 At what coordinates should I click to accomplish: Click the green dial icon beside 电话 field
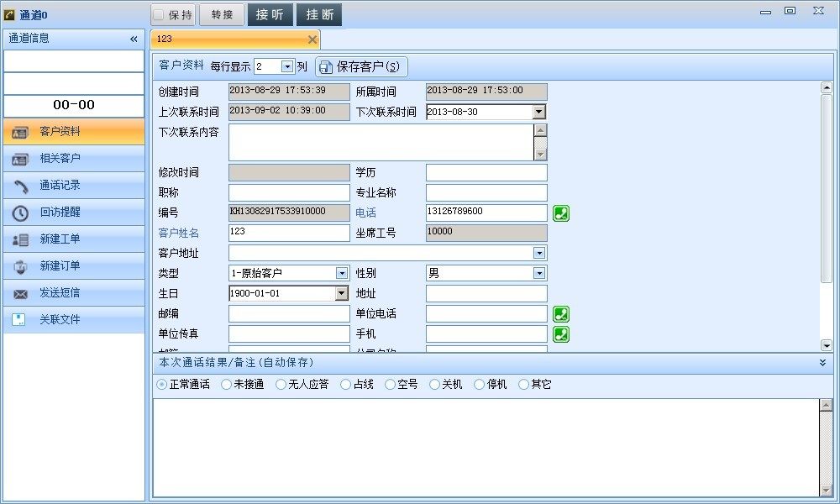pyautogui.click(x=561, y=213)
